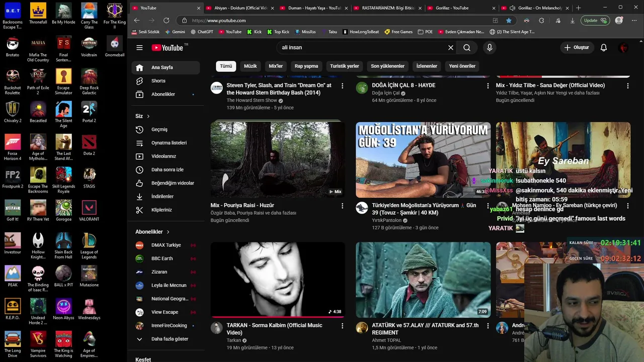Open options menu for TARKAN - Sorma Kalbim

tap(342, 326)
